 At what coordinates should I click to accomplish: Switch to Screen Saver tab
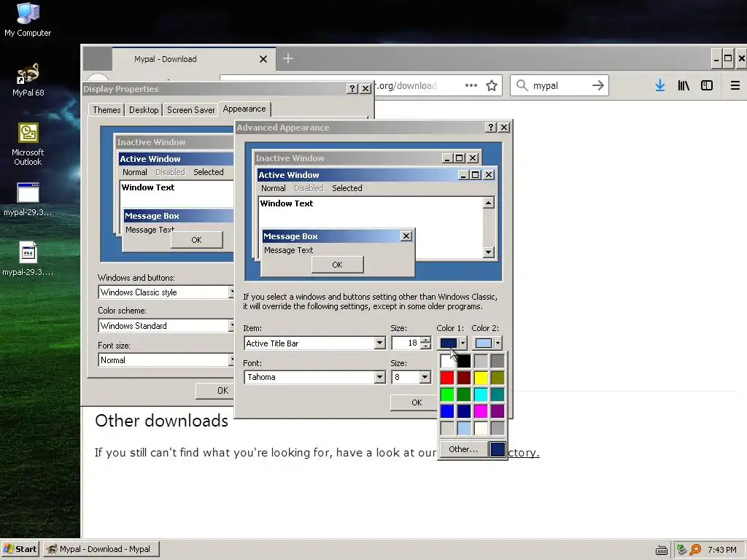(190, 110)
